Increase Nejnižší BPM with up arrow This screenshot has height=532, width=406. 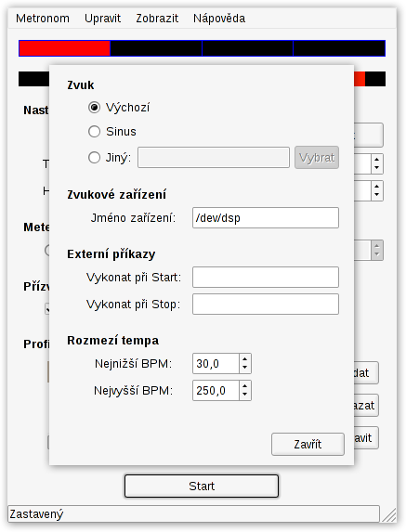pyautogui.click(x=244, y=358)
